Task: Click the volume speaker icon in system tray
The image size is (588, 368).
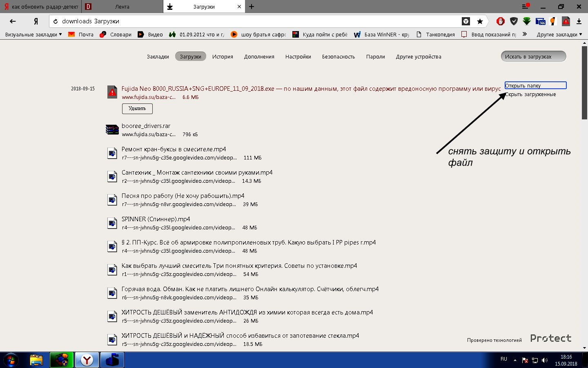Action: tap(544, 360)
